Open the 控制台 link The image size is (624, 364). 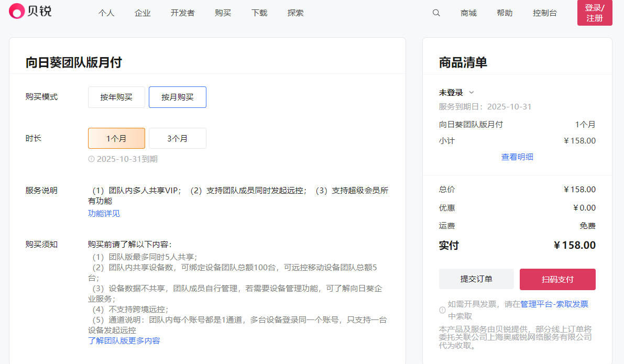point(545,13)
